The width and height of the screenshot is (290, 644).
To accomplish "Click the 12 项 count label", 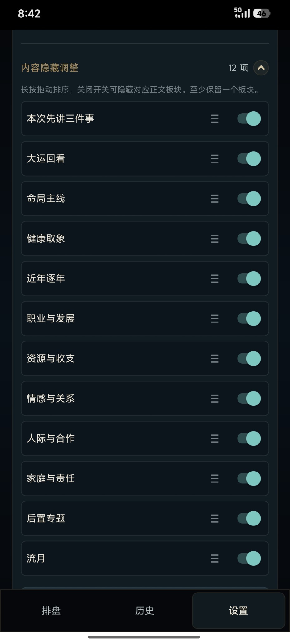I will [238, 68].
